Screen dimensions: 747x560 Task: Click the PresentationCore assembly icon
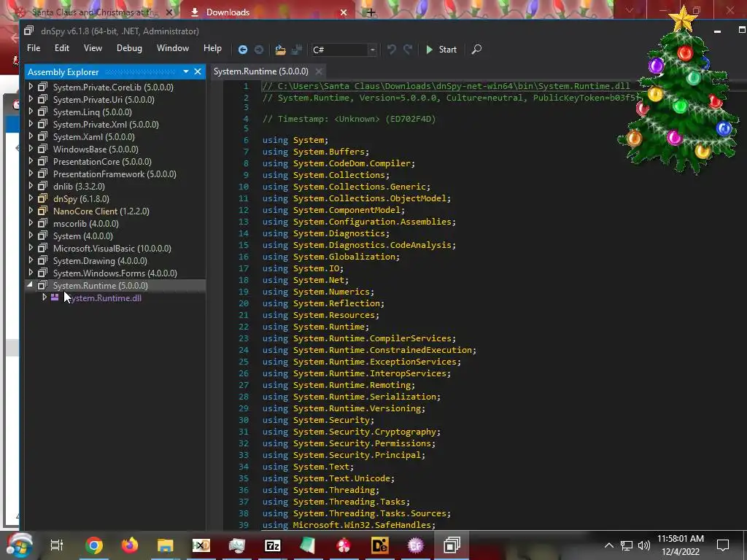pos(43,161)
